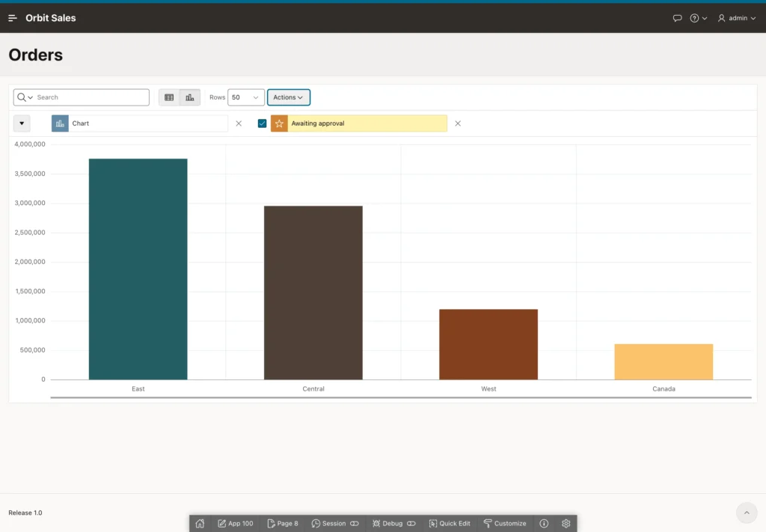Click the West axis label

pos(488,389)
